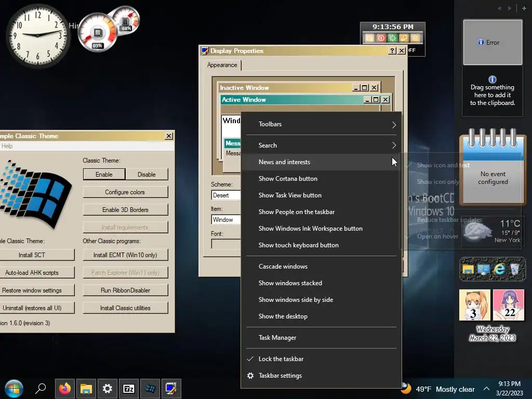Click the first beige icon in clock gadget

pos(369,37)
